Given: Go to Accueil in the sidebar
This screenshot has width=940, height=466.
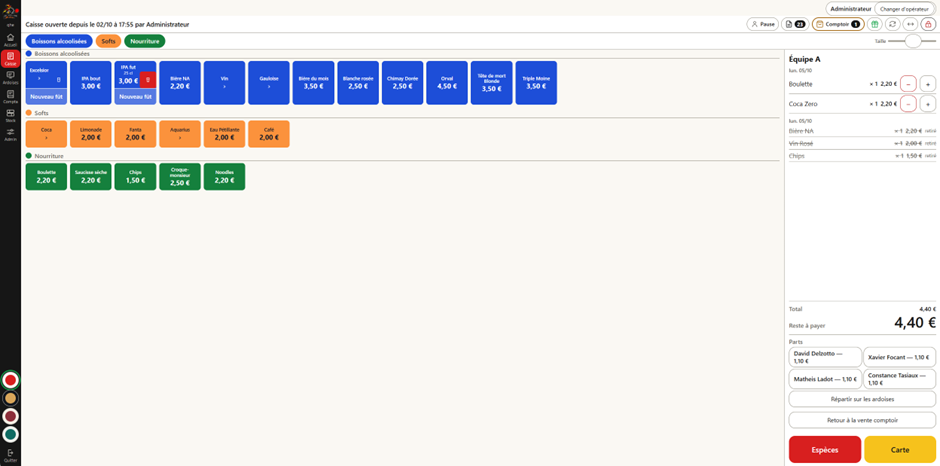Looking at the screenshot, I should click(10, 40).
